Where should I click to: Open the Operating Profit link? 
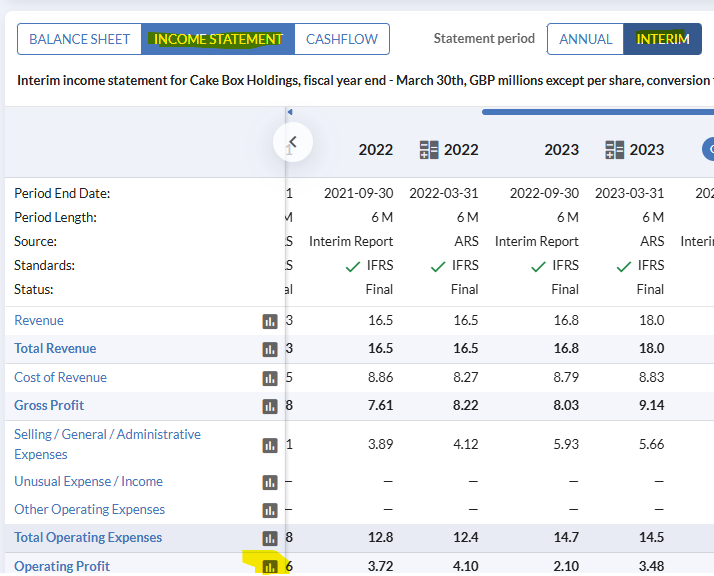tap(62, 566)
